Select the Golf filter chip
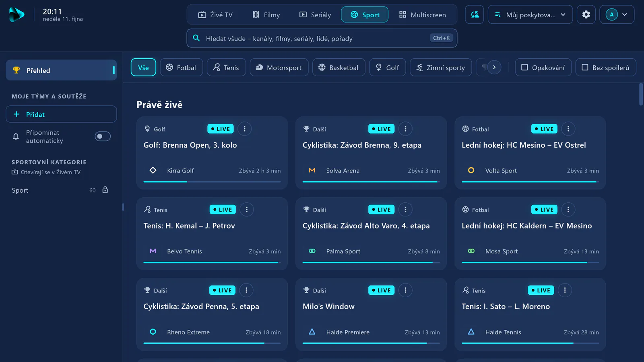This screenshot has height=362, width=644. click(x=388, y=68)
